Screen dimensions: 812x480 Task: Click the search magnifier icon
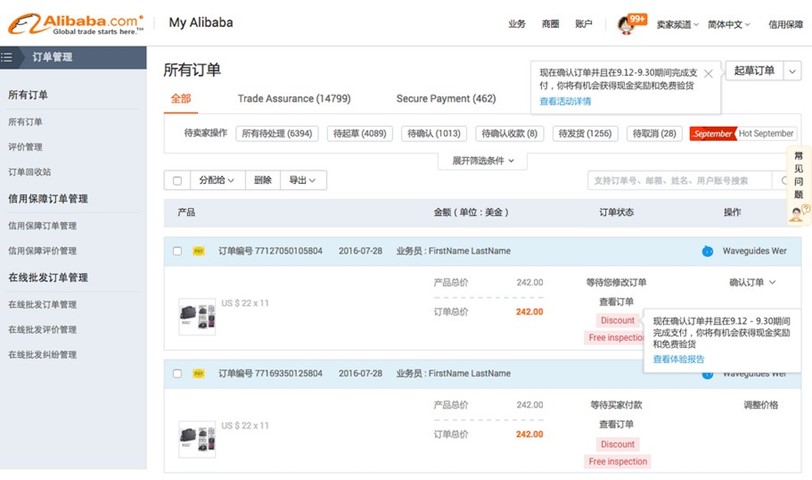click(x=785, y=181)
